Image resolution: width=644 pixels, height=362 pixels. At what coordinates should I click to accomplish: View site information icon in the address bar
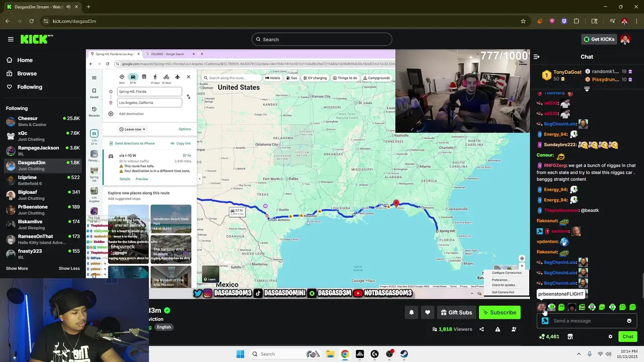coord(46,21)
